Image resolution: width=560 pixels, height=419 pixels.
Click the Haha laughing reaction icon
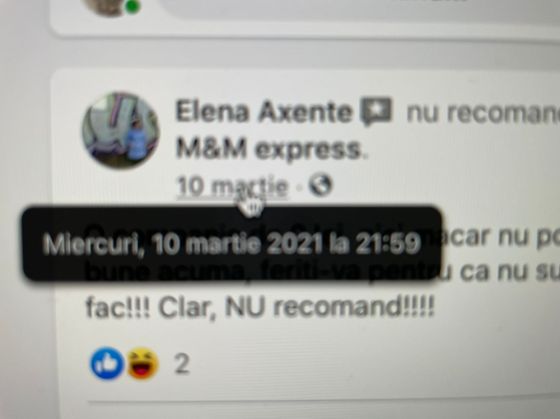(142, 363)
